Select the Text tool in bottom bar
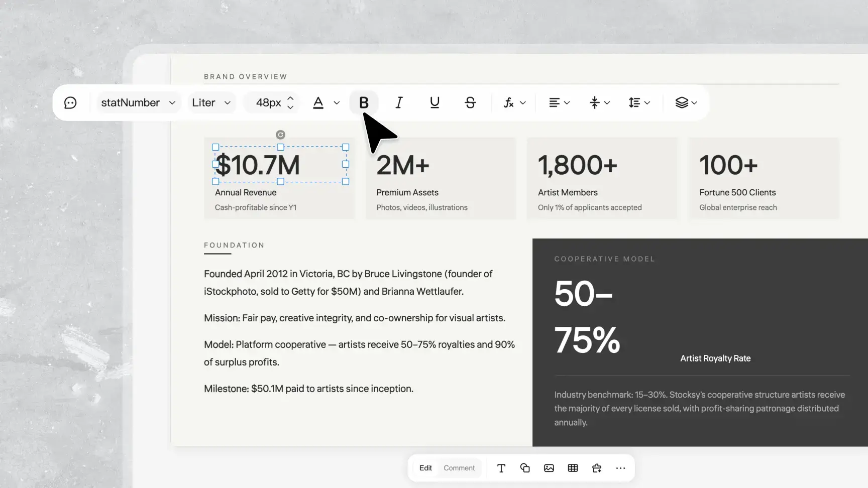The height and width of the screenshot is (488, 868). pos(501,468)
